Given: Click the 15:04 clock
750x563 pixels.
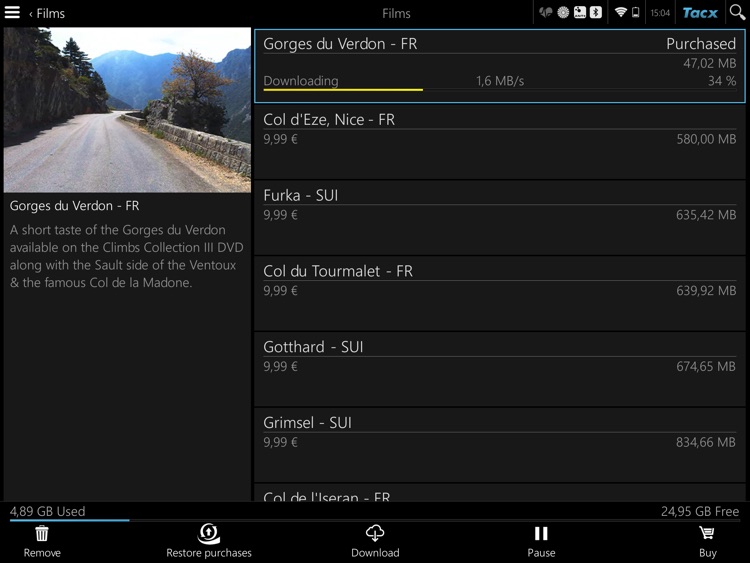Looking at the screenshot, I should pyautogui.click(x=660, y=13).
